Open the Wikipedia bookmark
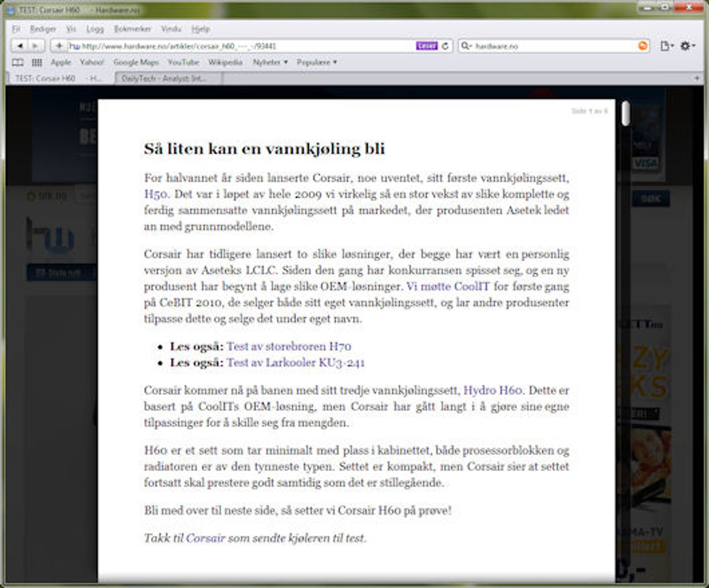 click(x=225, y=62)
